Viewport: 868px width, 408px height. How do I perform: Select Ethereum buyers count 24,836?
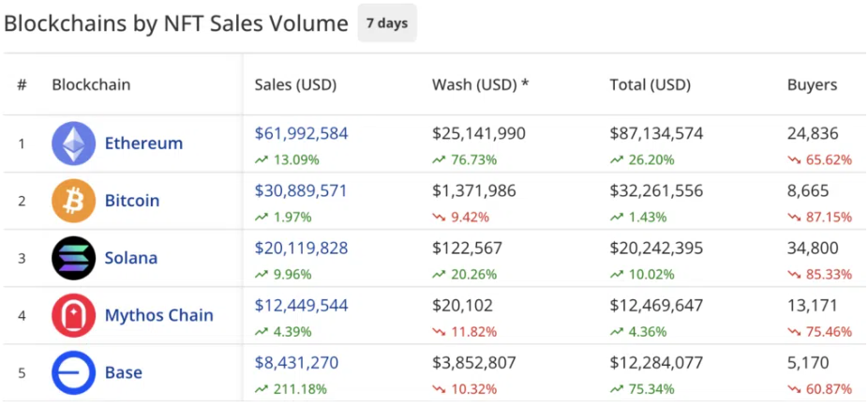813,133
